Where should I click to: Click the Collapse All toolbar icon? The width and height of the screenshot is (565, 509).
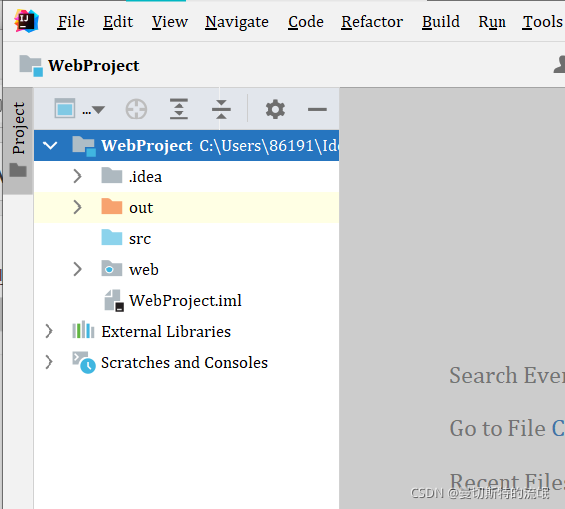point(221,109)
